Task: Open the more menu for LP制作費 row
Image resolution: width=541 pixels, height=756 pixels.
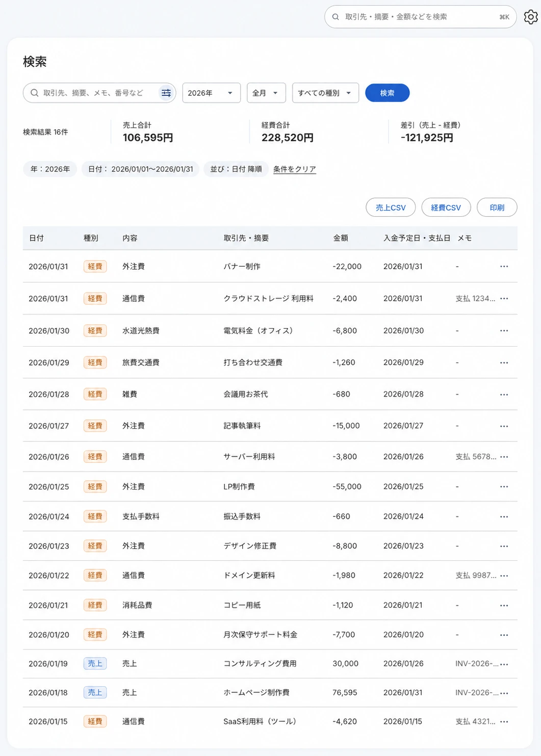Action: [504, 486]
